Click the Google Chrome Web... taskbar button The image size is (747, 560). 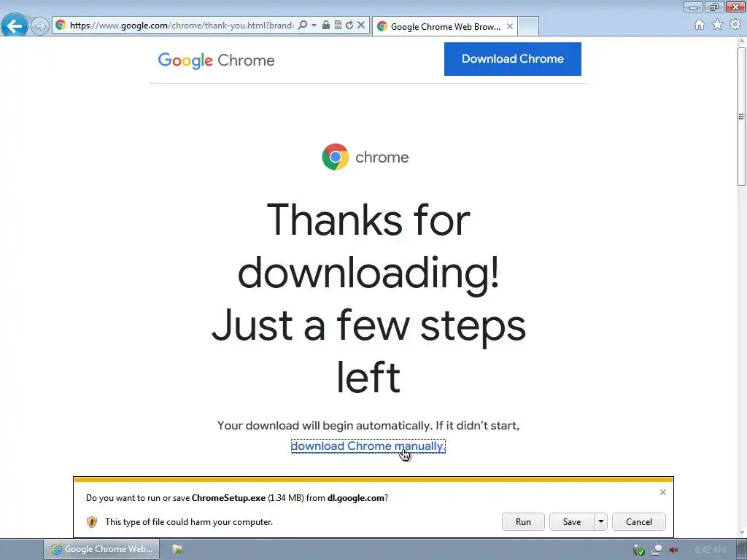click(101, 549)
